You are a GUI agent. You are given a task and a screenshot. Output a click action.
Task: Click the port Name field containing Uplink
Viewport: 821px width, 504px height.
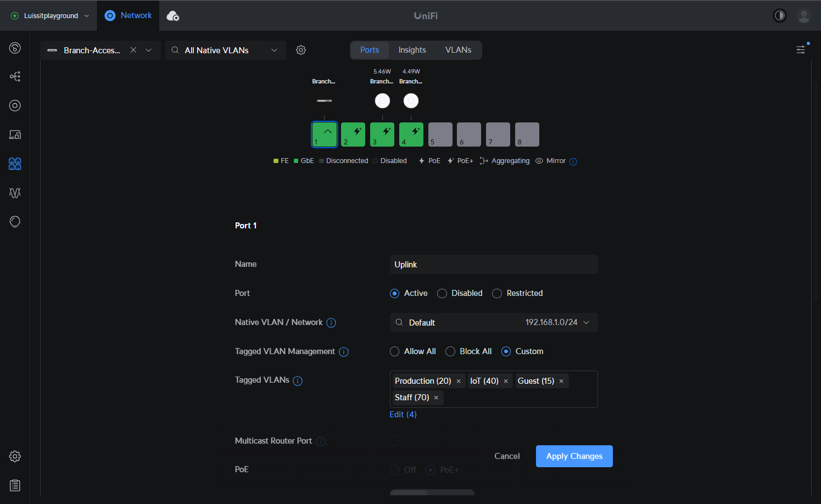[494, 265]
